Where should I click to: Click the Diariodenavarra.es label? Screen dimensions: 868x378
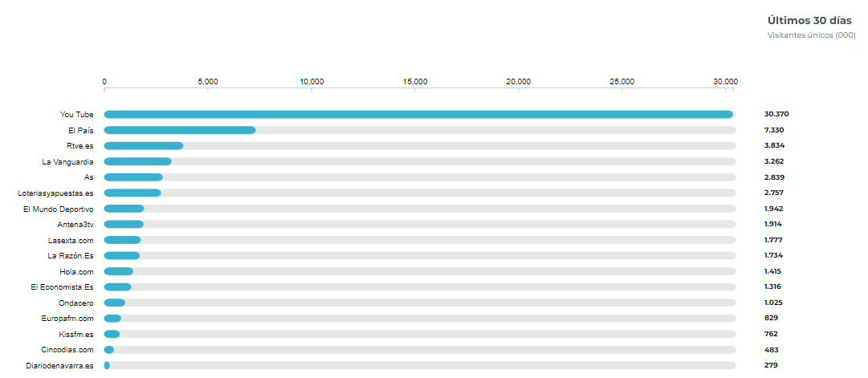(59, 366)
